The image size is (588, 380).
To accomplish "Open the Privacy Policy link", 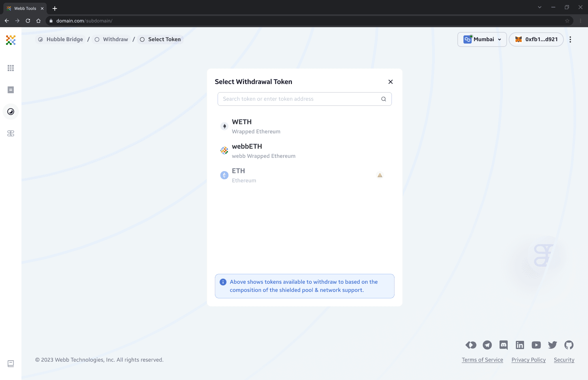I will tap(528, 360).
